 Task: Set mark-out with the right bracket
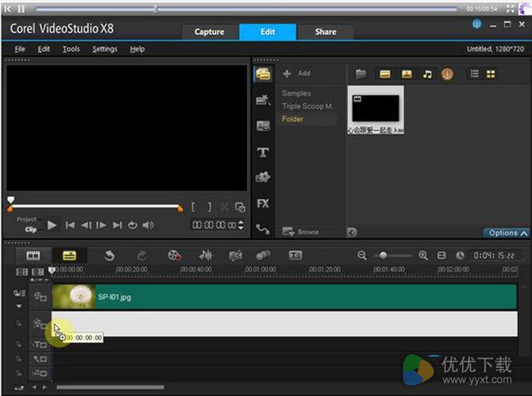(x=209, y=207)
